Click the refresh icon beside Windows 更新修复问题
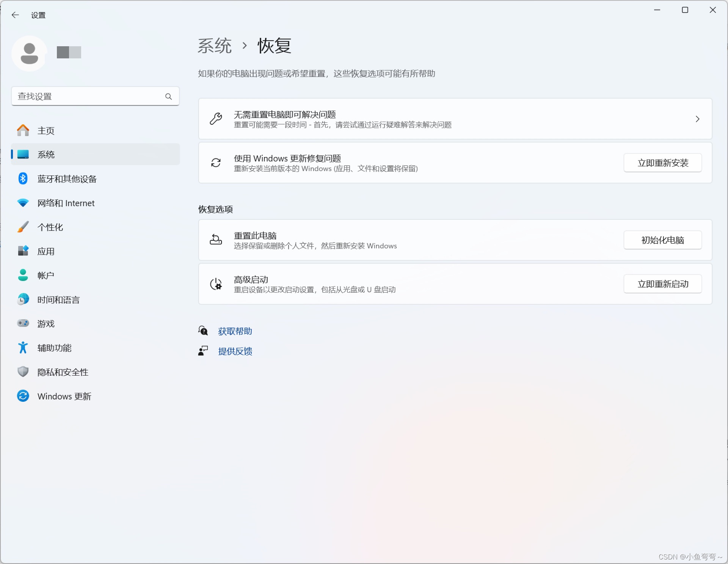Viewport: 728px width, 564px height. (x=216, y=163)
